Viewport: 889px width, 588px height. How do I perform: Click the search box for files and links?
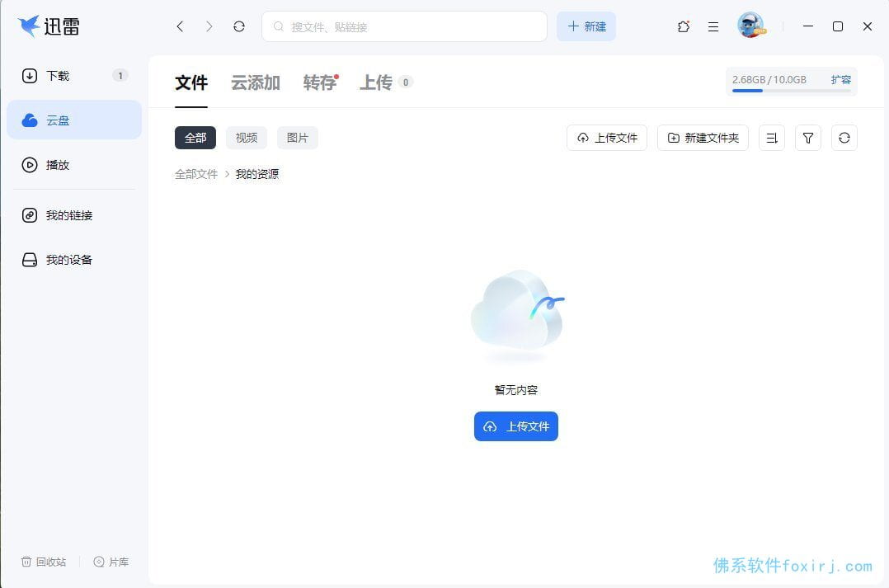pyautogui.click(x=404, y=26)
